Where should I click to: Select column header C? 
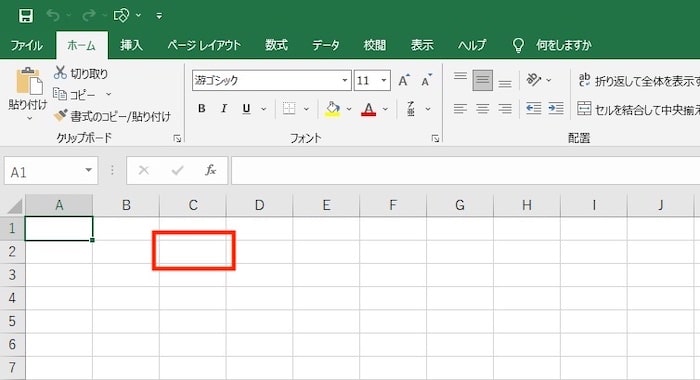193,205
